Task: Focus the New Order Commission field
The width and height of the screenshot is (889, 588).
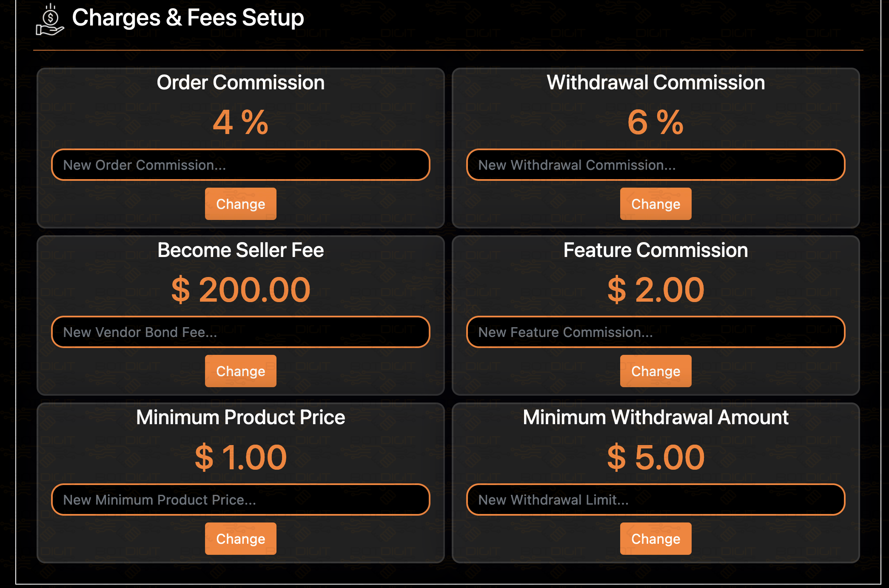Action: [241, 165]
